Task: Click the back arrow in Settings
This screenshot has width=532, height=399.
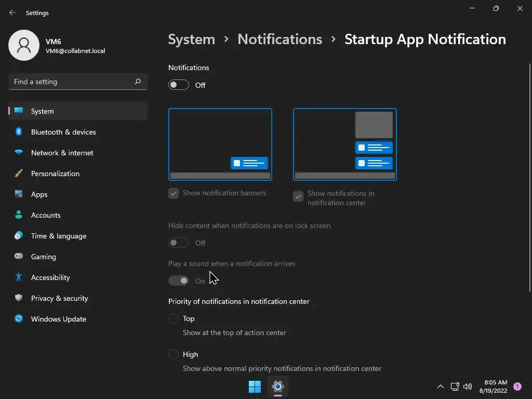Action: [x=12, y=13]
